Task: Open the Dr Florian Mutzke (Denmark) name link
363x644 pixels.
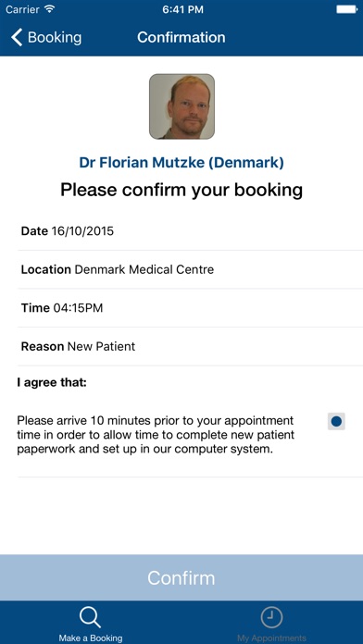Action: click(181, 163)
